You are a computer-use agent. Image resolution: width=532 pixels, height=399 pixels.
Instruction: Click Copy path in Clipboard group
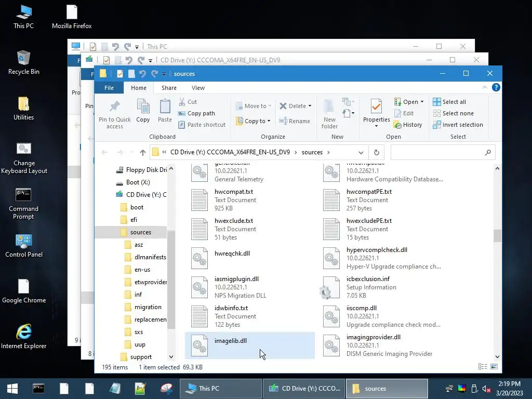point(196,113)
